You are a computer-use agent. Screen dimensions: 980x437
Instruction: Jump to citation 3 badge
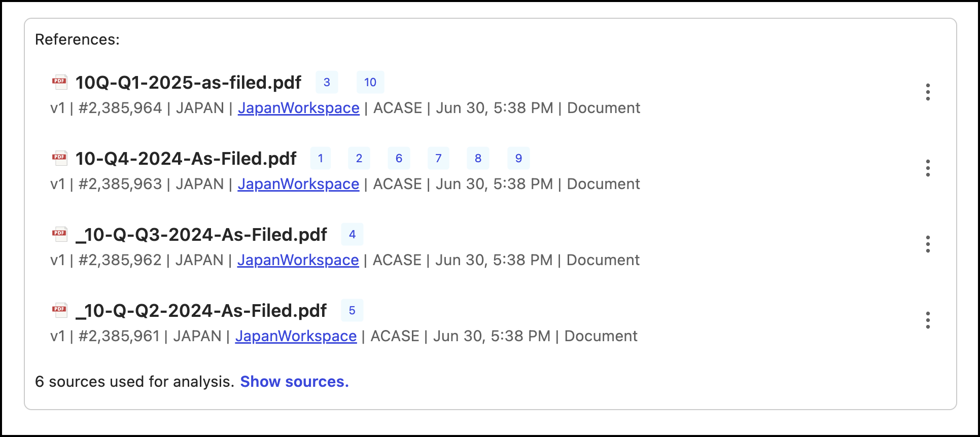pyautogui.click(x=327, y=82)
